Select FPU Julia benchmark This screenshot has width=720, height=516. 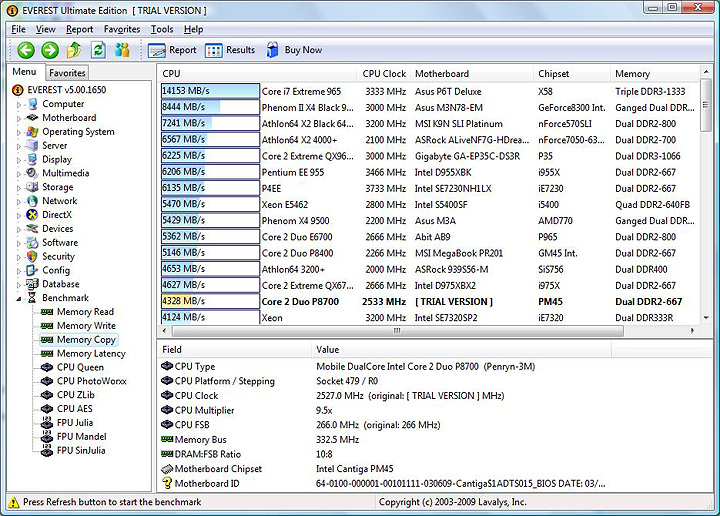click(74, 423)
